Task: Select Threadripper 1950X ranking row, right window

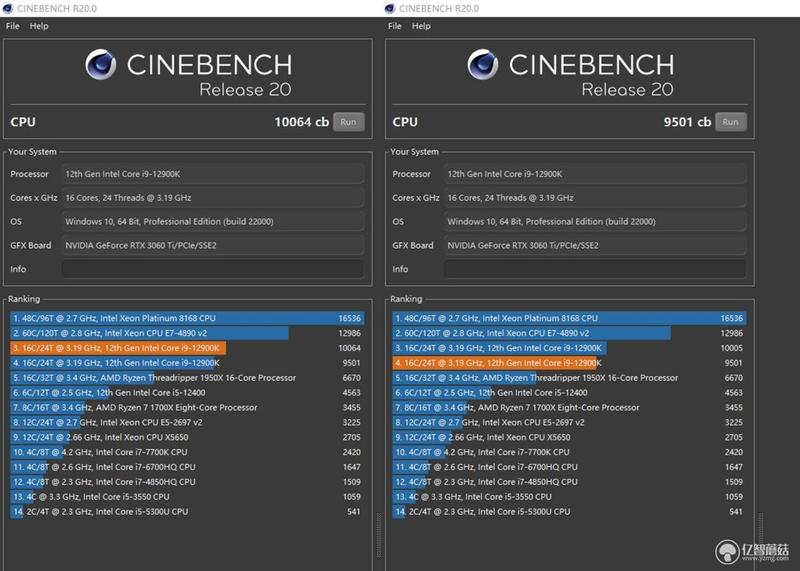Action: pos(569,378)
